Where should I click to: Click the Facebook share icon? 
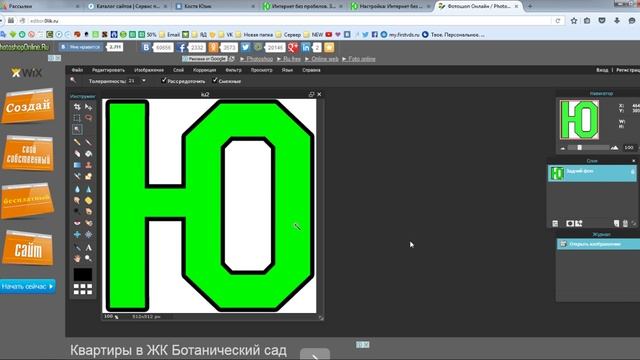tap(182, 47)
